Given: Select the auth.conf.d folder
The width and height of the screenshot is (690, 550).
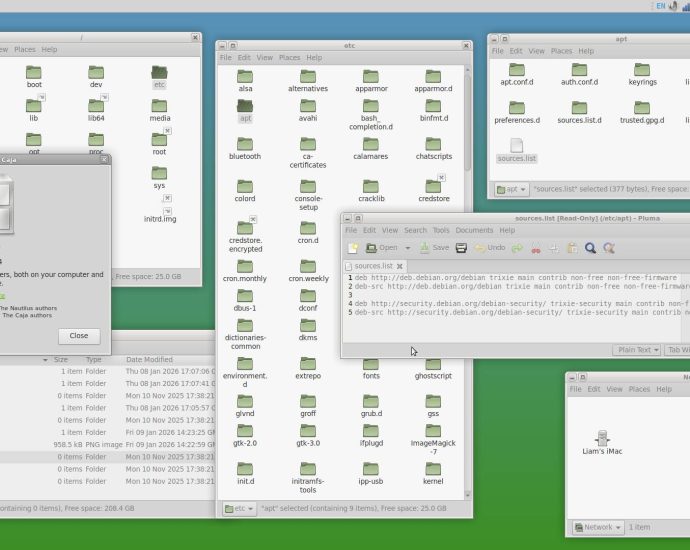Looking at the screenshot, I should click(579, 74).
